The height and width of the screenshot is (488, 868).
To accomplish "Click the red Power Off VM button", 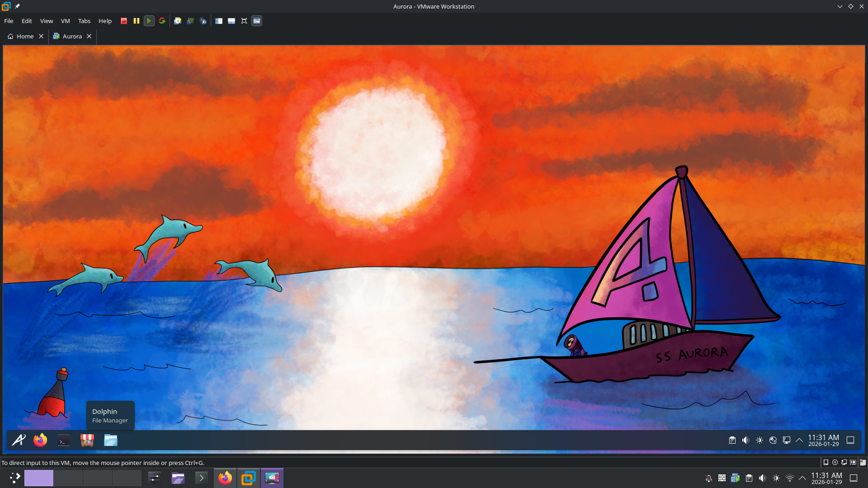I will 124,21.
